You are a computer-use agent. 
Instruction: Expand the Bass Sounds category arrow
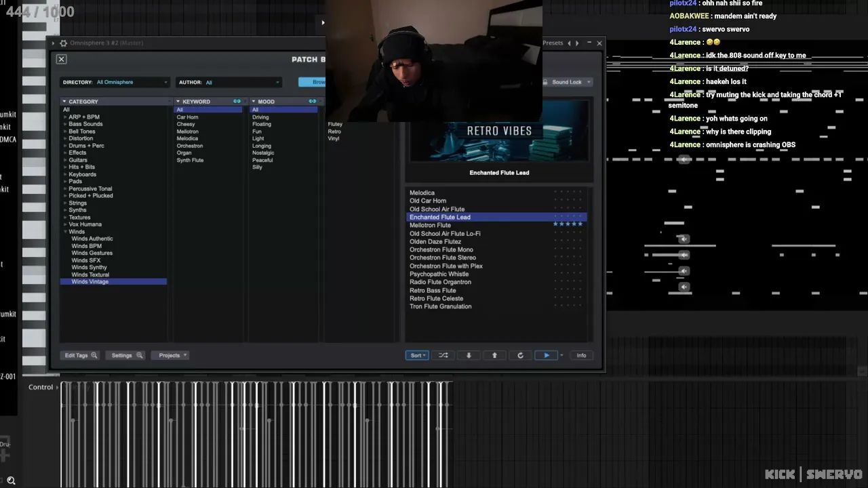[x=65, y=124]
